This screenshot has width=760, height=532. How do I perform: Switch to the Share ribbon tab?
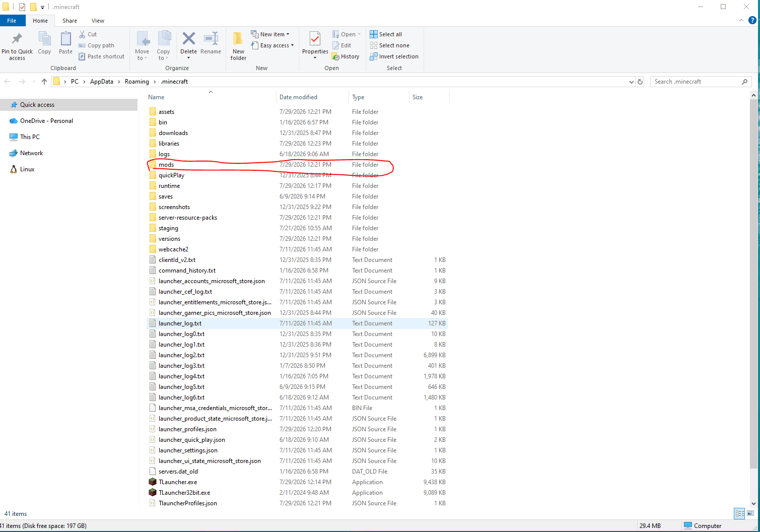tap(70, 21)
